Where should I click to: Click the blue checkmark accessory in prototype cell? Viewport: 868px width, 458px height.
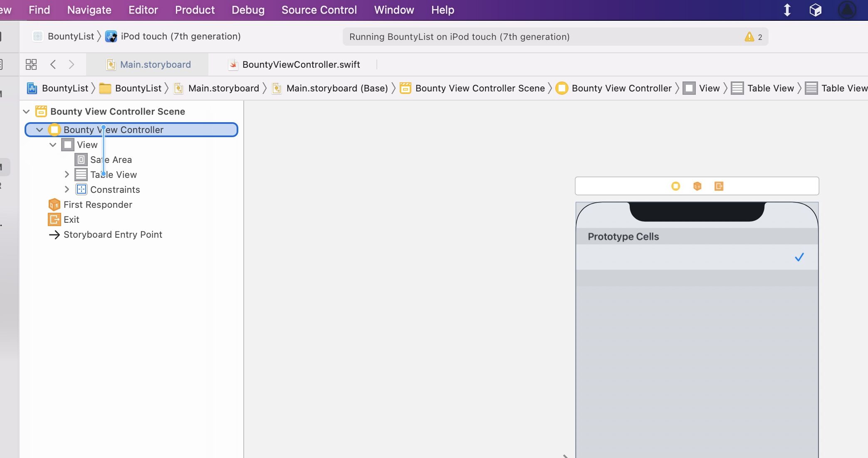[799, 257]
